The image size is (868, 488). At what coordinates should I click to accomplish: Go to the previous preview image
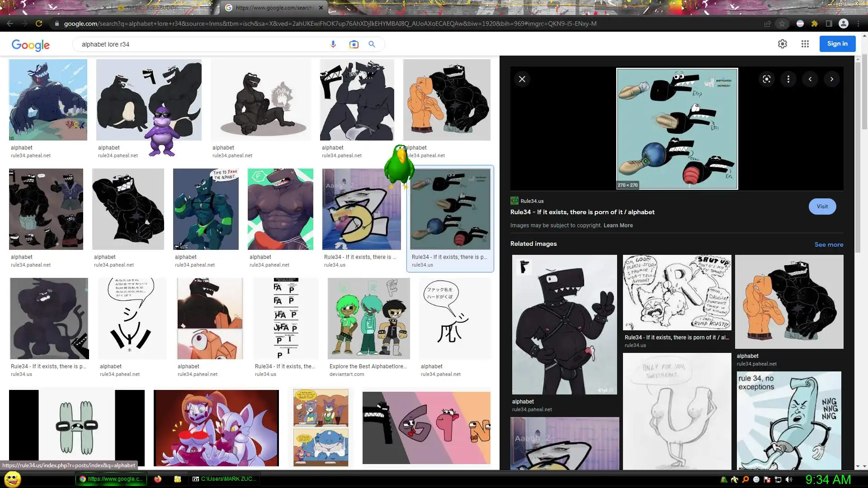point(810,79)
